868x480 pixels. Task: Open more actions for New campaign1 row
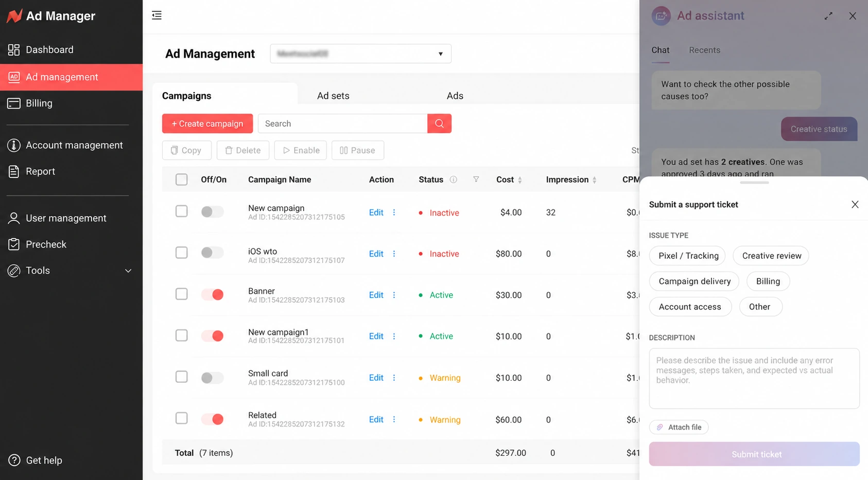coord(394,336)
